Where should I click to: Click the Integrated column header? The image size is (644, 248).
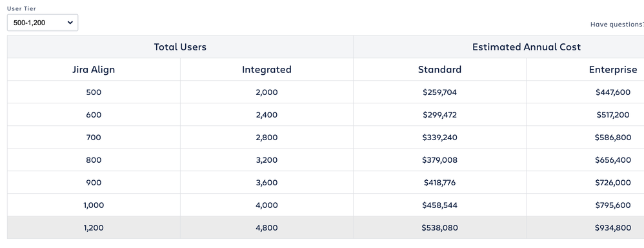coord(267,70)
